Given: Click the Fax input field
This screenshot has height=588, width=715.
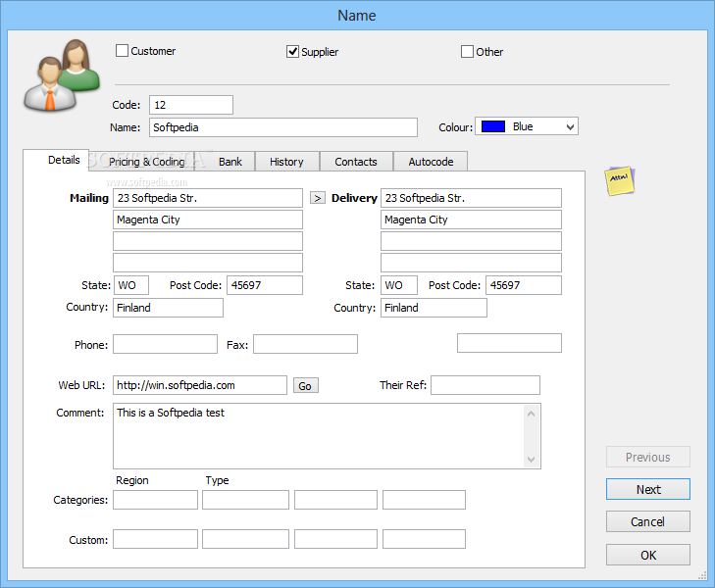Looking at the screenshot, I should (305, 344).
